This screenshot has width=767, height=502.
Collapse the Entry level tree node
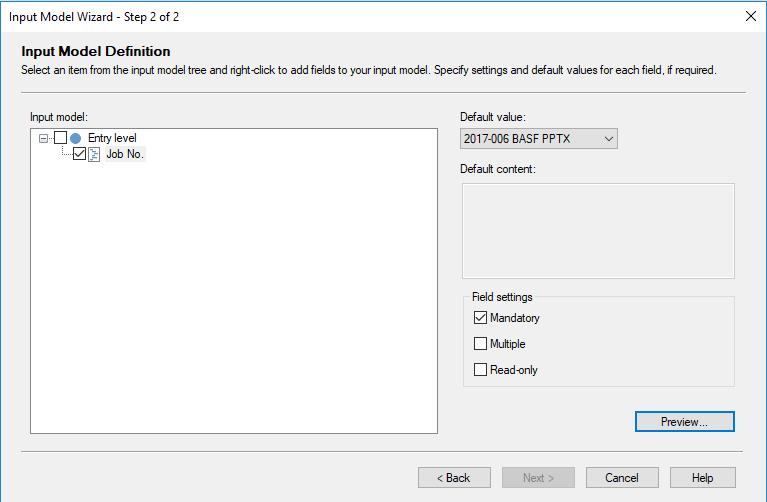point(43,138)
